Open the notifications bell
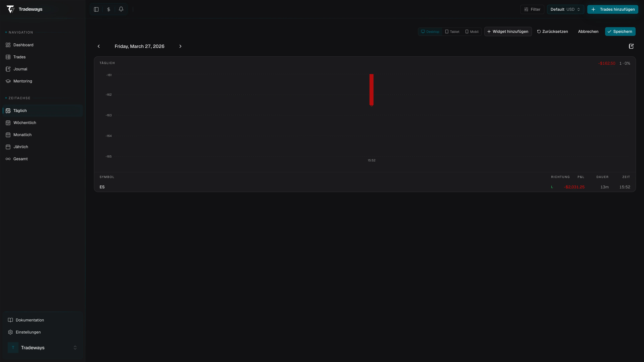Viewport: 644px width, 362px height. tap(121, 9)
